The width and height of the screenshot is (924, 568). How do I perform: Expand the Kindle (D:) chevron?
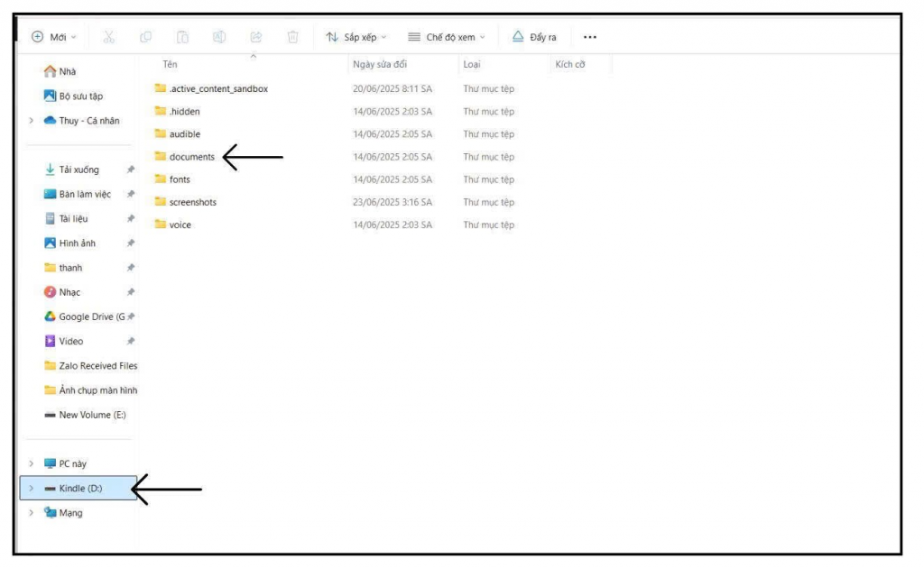[32, 489]
